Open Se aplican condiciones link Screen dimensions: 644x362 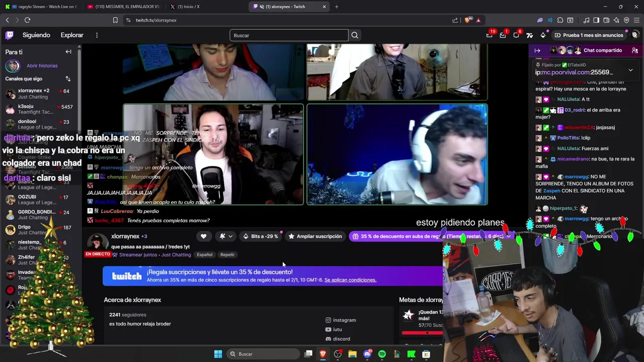click(x=350, y=280)
